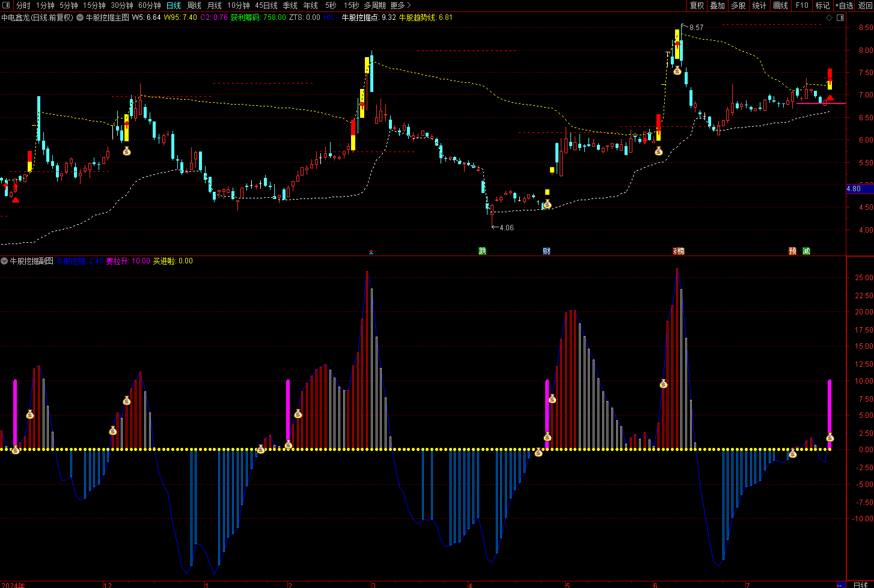Image resolution: width=874 pixels, height=588 pixels.
Task: Click the green 跌 event marker
Action: (x=481, y=251)
